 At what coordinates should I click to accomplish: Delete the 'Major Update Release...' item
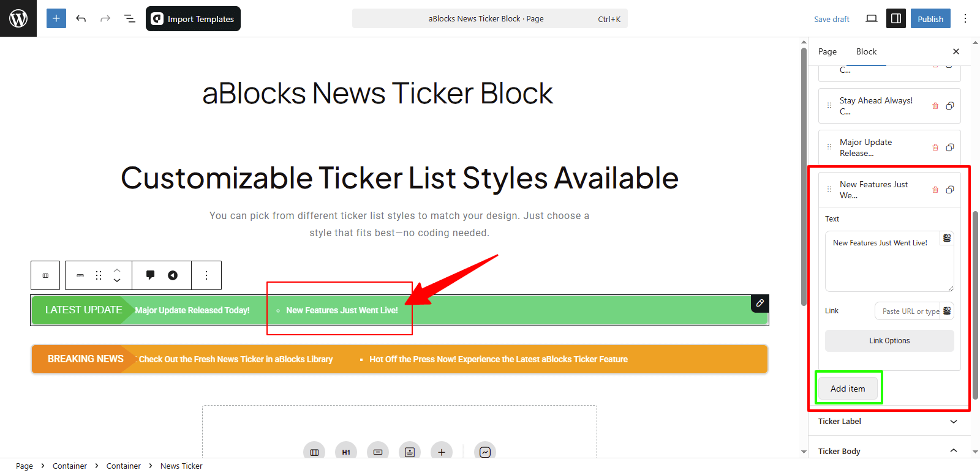coord(935,147)
